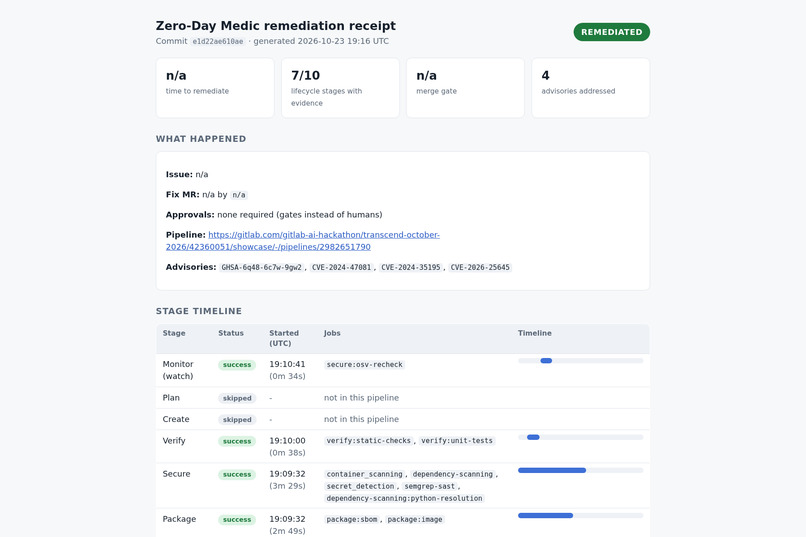
Task: Click the GHSA-6q48-6c7w-9gw2 advisory tag
Action: [x=262, y=267]
